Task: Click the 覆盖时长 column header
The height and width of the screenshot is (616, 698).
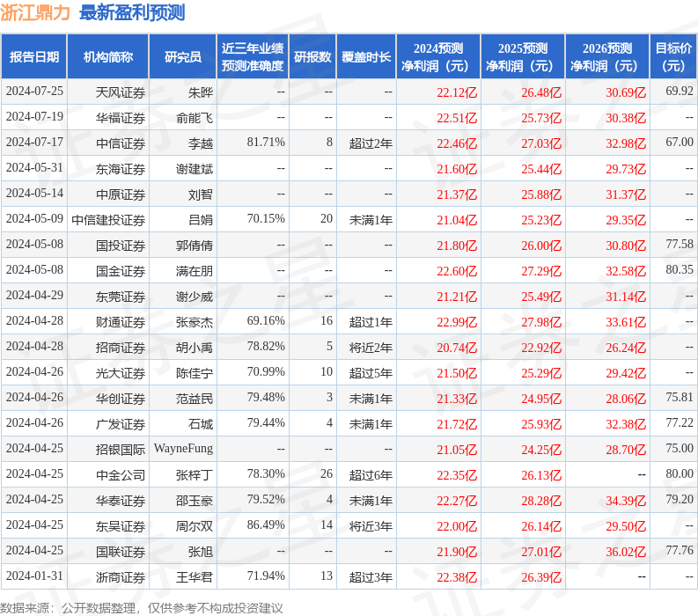Action: [x=366, y=56]
